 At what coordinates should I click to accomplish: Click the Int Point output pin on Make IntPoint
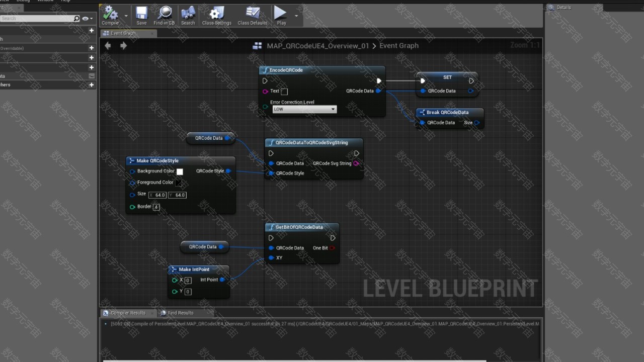point(222,280)
